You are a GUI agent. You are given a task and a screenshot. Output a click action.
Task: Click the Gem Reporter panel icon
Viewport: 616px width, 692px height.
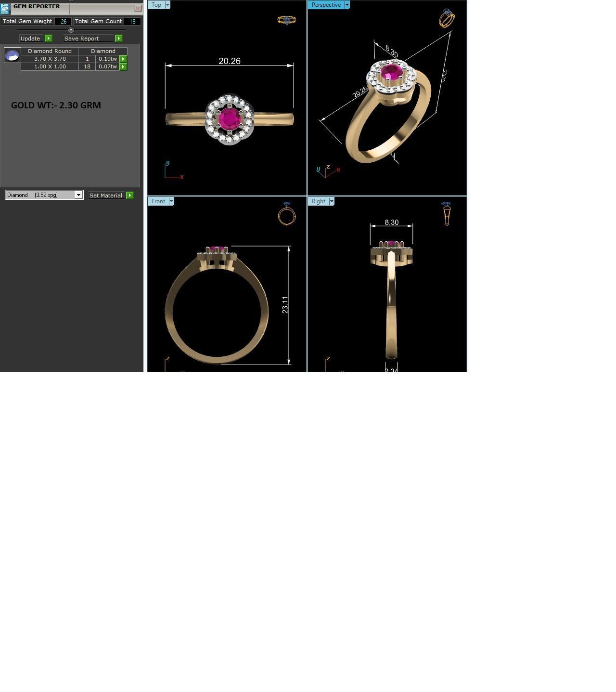tap(5, 9)
